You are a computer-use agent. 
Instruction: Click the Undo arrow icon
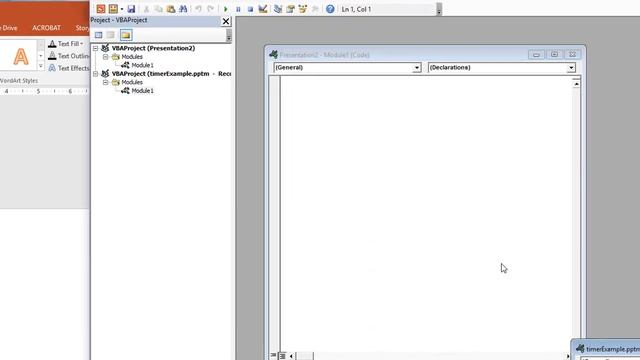click(198, 9)
